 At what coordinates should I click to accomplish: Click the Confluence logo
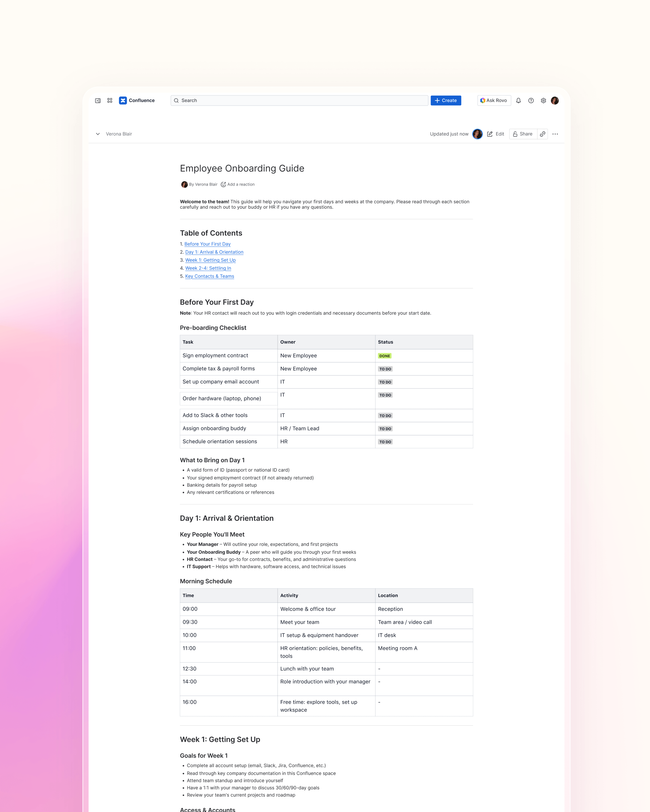click(123, 100)
